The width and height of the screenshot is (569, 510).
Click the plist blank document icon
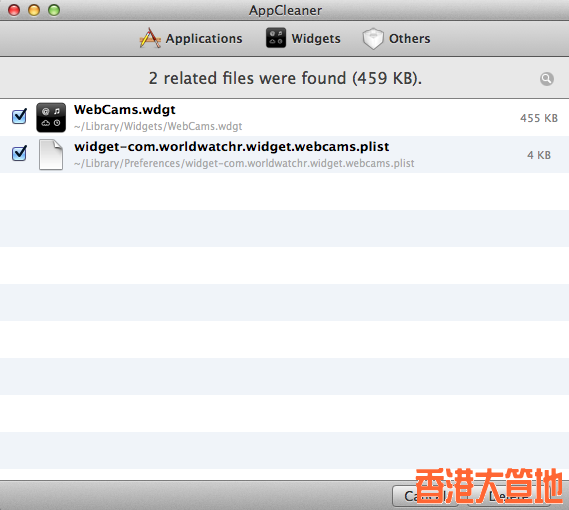click(51, 154)
